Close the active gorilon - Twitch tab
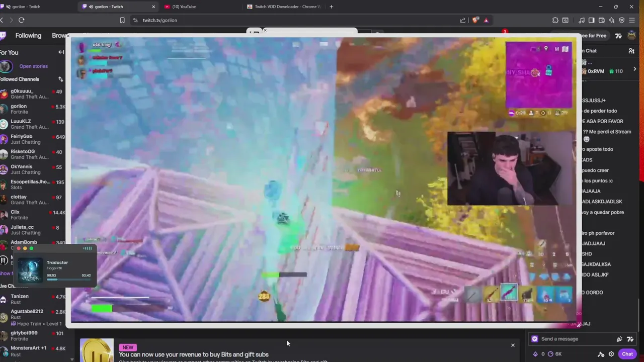 click(153, 7)
